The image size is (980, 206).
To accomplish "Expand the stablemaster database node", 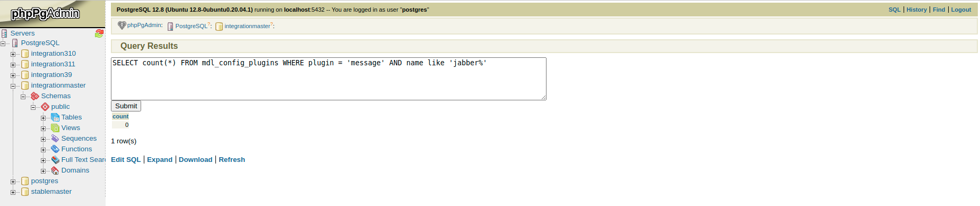I will [x=13, y=192].
